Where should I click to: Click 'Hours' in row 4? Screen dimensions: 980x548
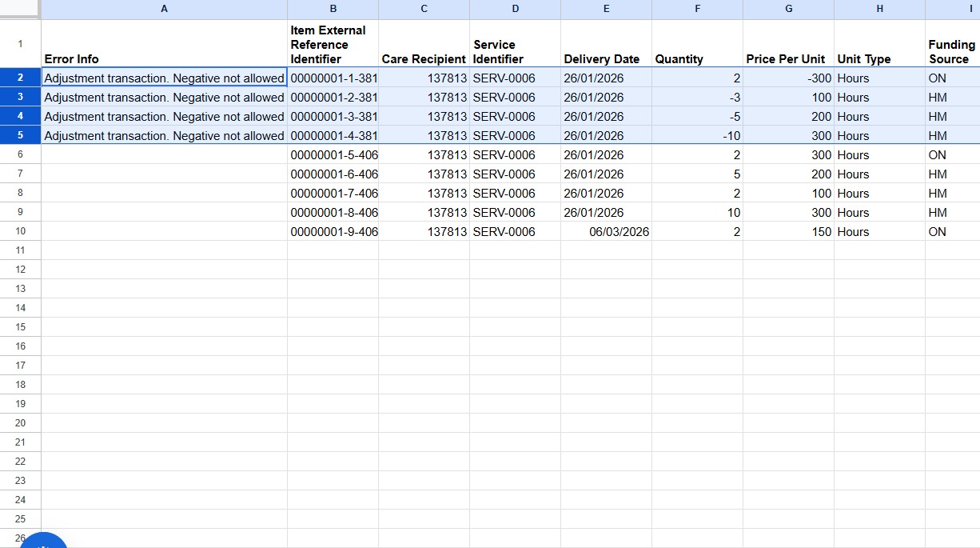click(x=879, y=117)
